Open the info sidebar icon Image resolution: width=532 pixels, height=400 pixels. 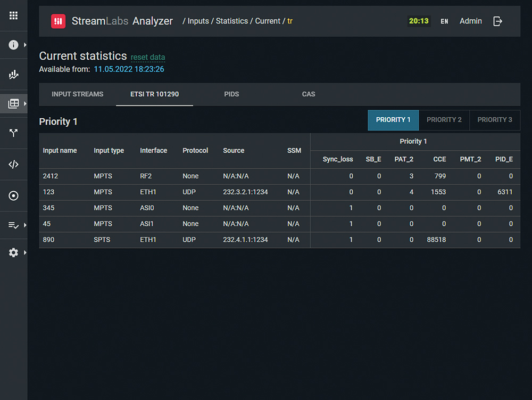click(13, 45)
